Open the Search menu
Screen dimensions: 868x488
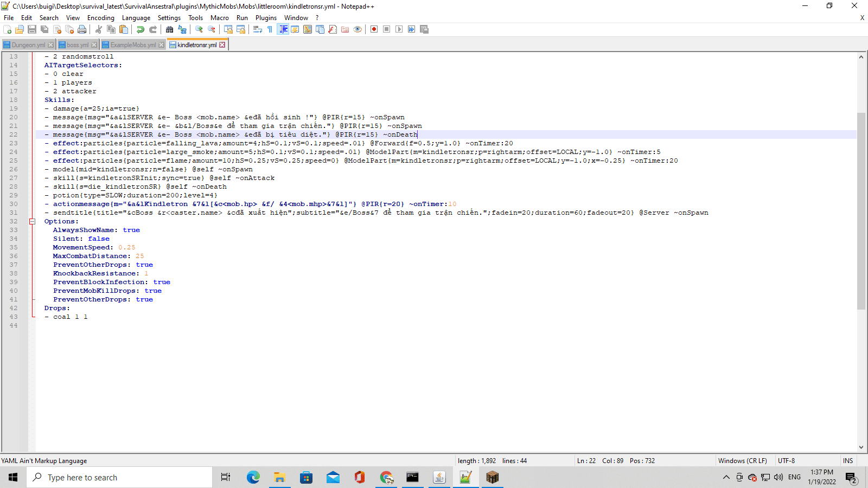pyautogui.click(x=49, y=18)
